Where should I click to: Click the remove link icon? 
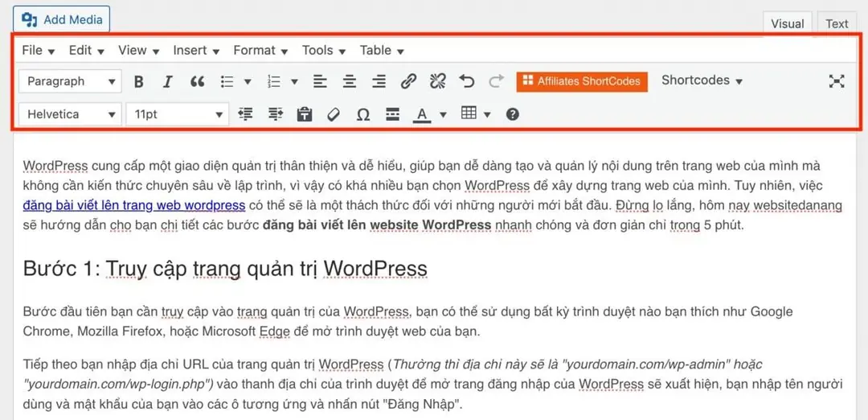click(x=437, y=81)
